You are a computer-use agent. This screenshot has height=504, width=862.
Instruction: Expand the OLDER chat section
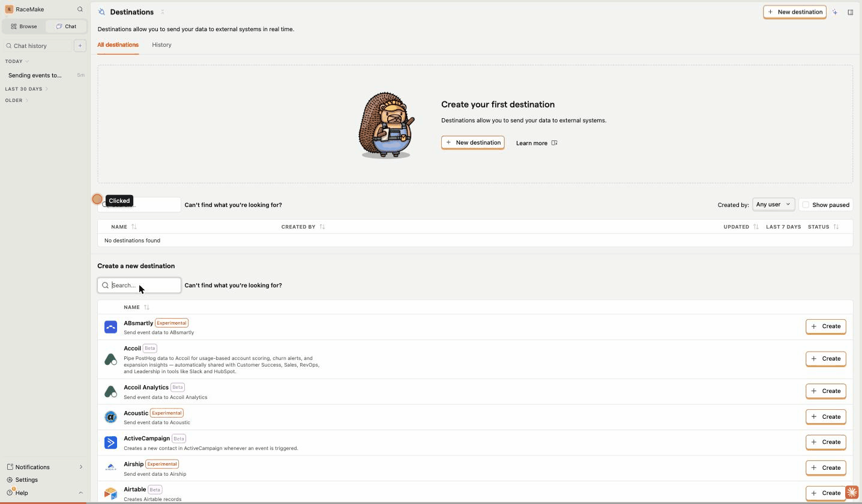tap(27, 100)
